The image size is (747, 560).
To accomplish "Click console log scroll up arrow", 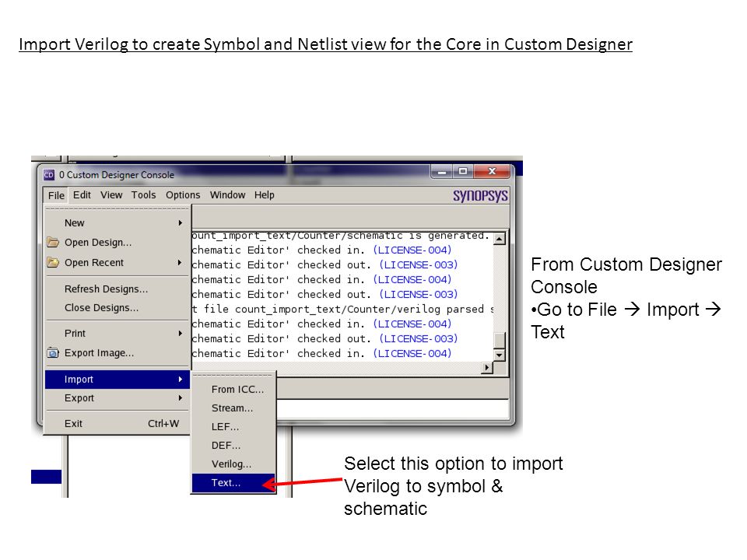I will tap(500, 239).
